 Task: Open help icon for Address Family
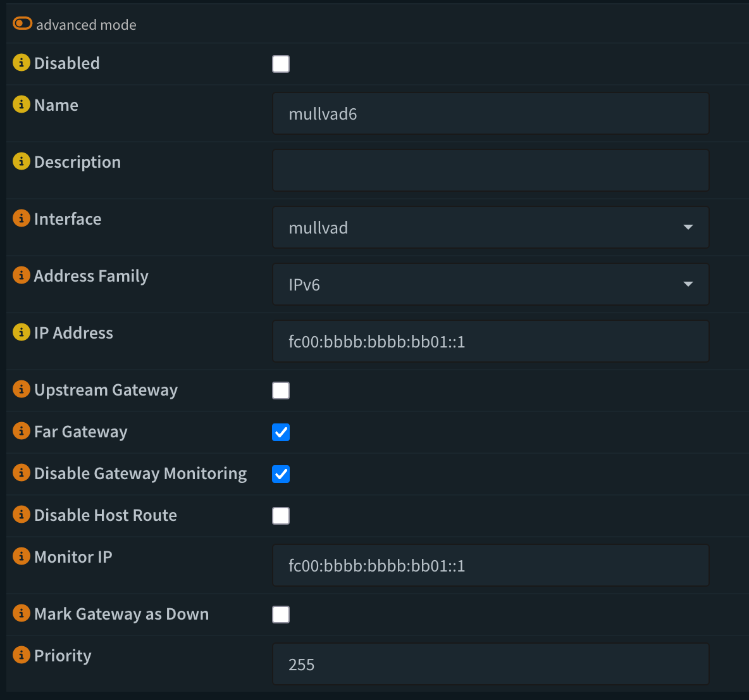pos(22,275)
